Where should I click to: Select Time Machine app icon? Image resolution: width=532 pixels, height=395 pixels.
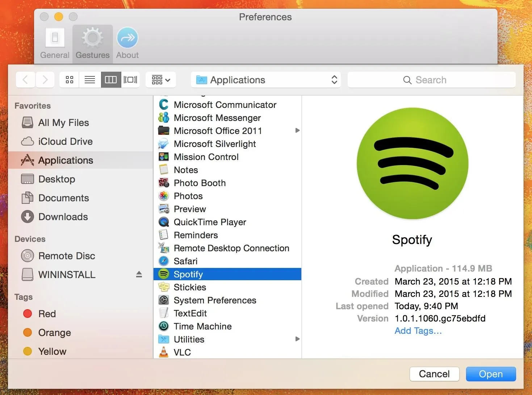tap(164, 326)
